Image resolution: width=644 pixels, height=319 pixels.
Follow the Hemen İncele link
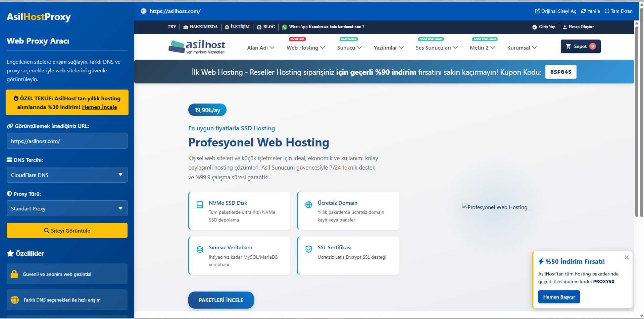pyautogui.click(x=99, y=107)
